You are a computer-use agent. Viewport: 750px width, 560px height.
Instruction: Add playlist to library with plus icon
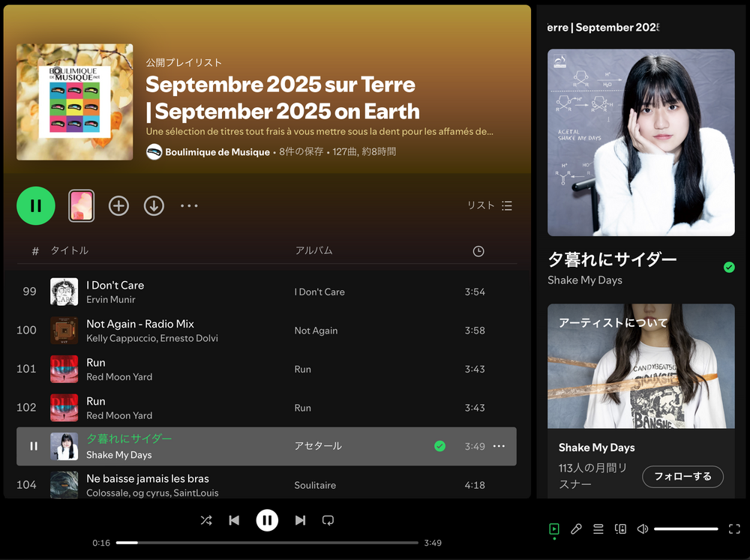click(118, 205)
